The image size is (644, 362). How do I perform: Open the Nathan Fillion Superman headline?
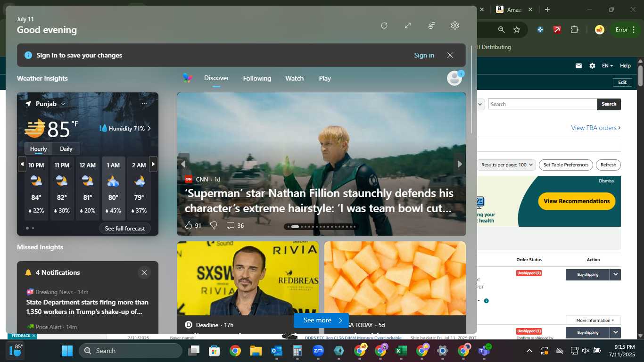pos(319,201)
